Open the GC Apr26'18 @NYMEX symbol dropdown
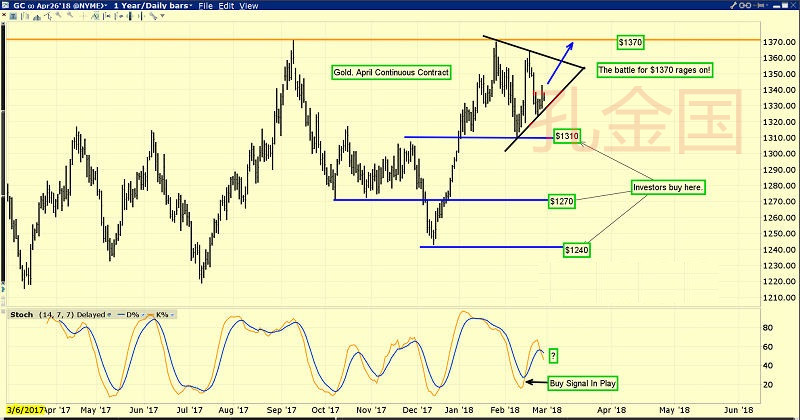This screenshot has height=420, width=800. tap(61, 6)
